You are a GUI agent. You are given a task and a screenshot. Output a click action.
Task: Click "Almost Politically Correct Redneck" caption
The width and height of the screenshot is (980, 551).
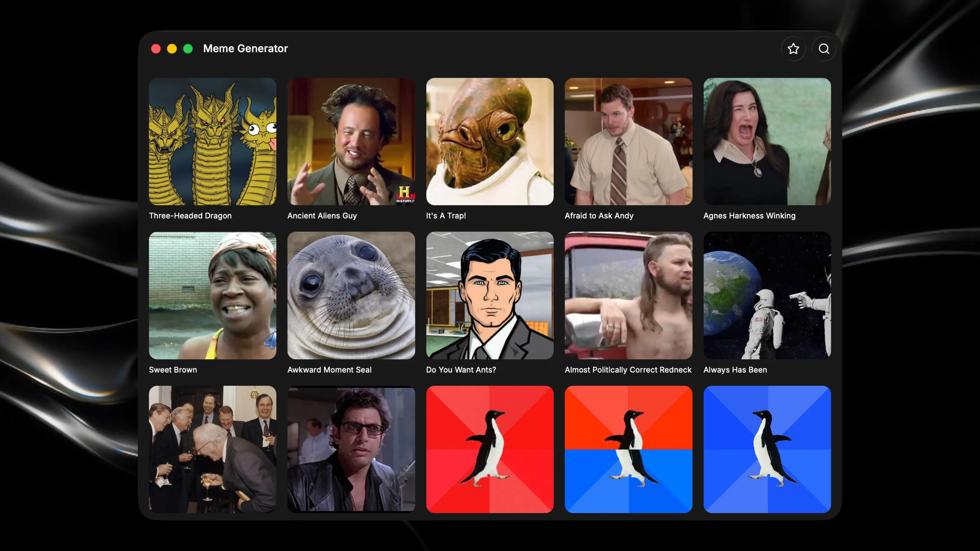point(628,369)
